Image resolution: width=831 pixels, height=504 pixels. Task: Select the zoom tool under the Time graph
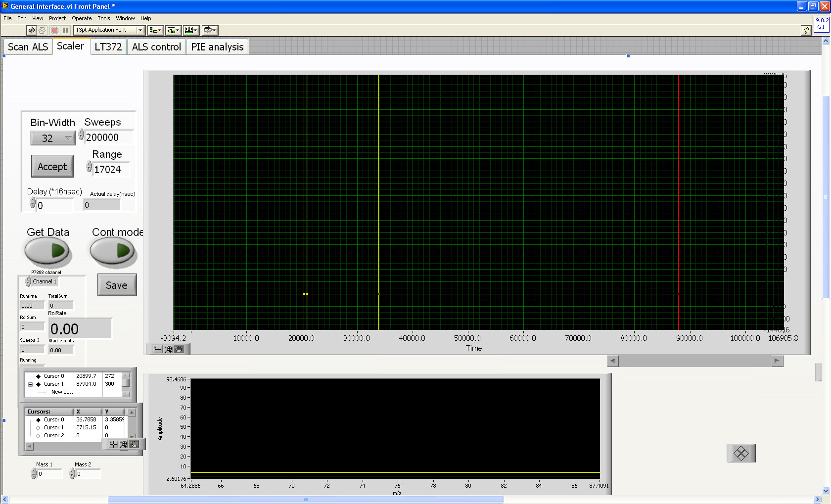pos(168,349)
